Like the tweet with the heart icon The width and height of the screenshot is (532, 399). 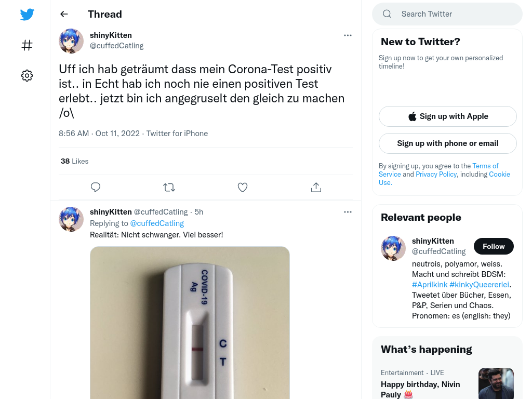(x=243, y=187)
